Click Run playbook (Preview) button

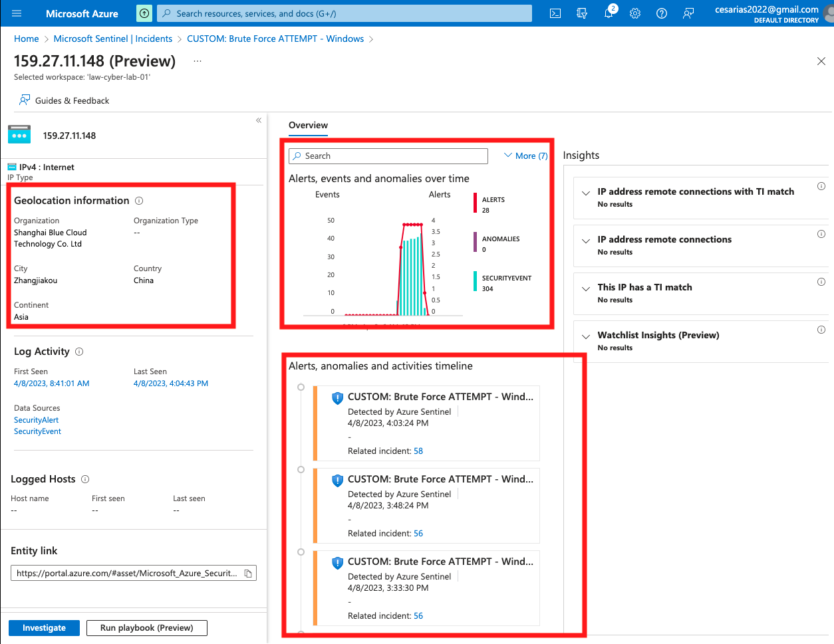click(147, 628)
